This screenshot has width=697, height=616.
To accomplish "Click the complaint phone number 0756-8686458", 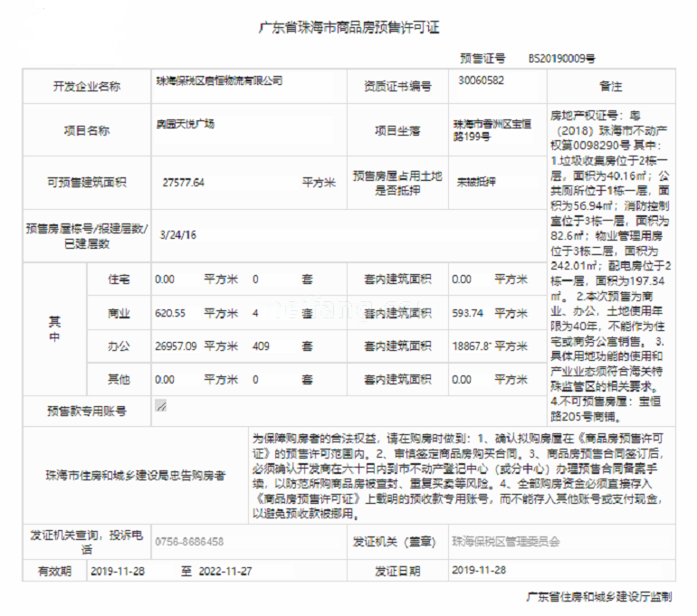I will click(x=190, y=542).
